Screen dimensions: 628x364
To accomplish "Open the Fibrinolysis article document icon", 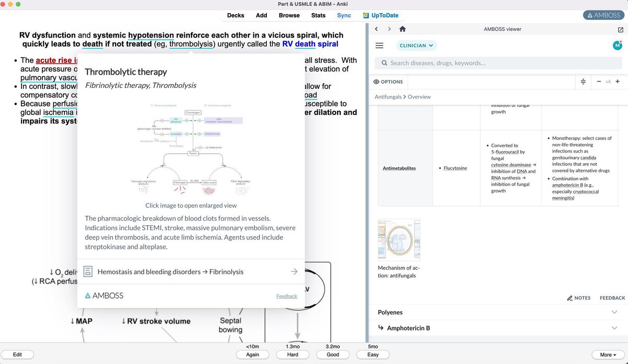I will click(88, 271).
